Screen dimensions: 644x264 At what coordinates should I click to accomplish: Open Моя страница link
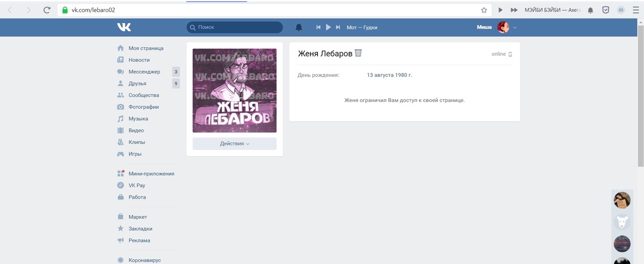pyautogui.click(x=145, y=48)
